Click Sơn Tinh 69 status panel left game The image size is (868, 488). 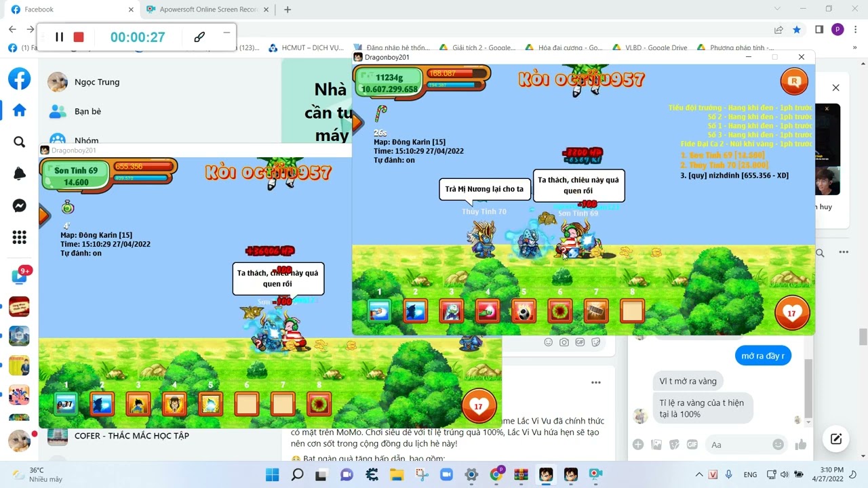tap(75, 176)
